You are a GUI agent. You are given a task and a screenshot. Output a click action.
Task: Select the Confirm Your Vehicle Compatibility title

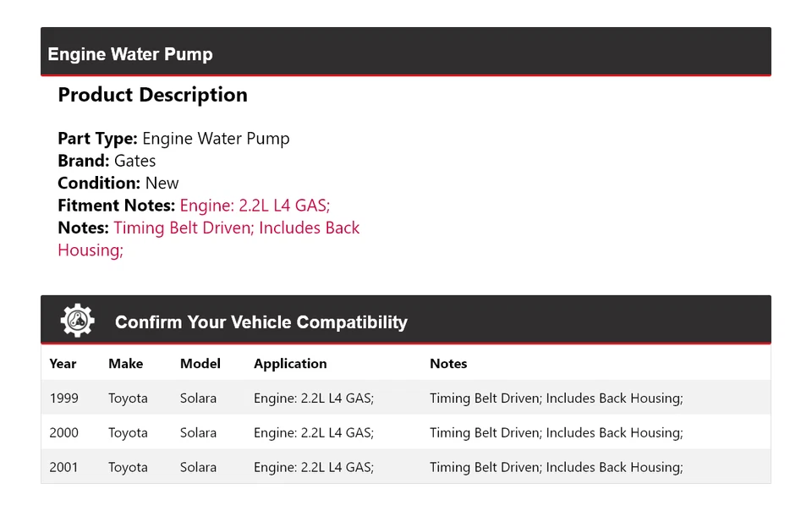pyautogui.click(x=261, y=322)
